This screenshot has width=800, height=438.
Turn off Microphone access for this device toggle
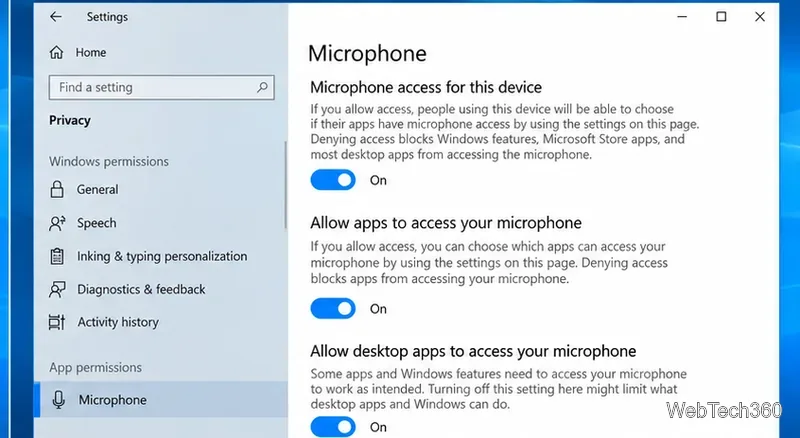point(333,180)
